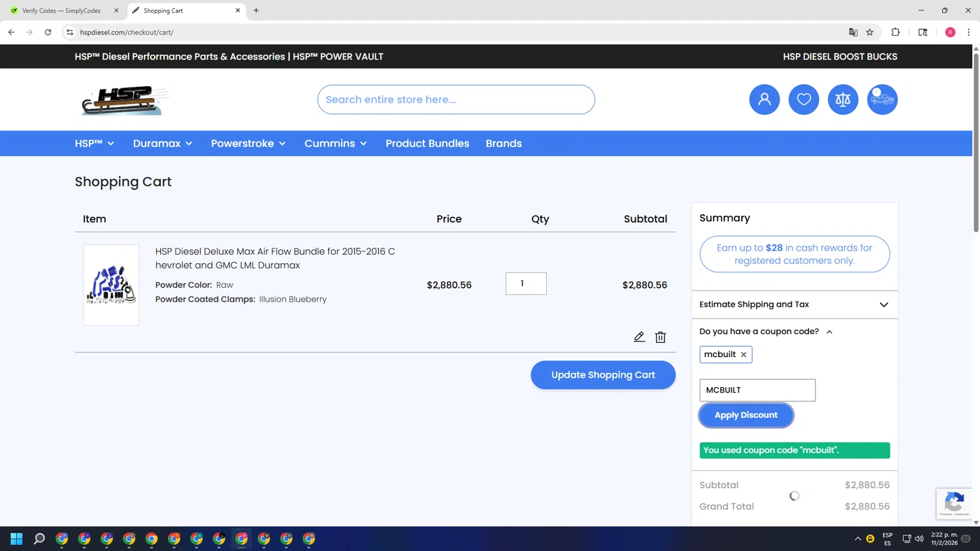Viewport: 980px width, 551px height.
Task: Click the quantity input field
Action: (x=526, y=283)
